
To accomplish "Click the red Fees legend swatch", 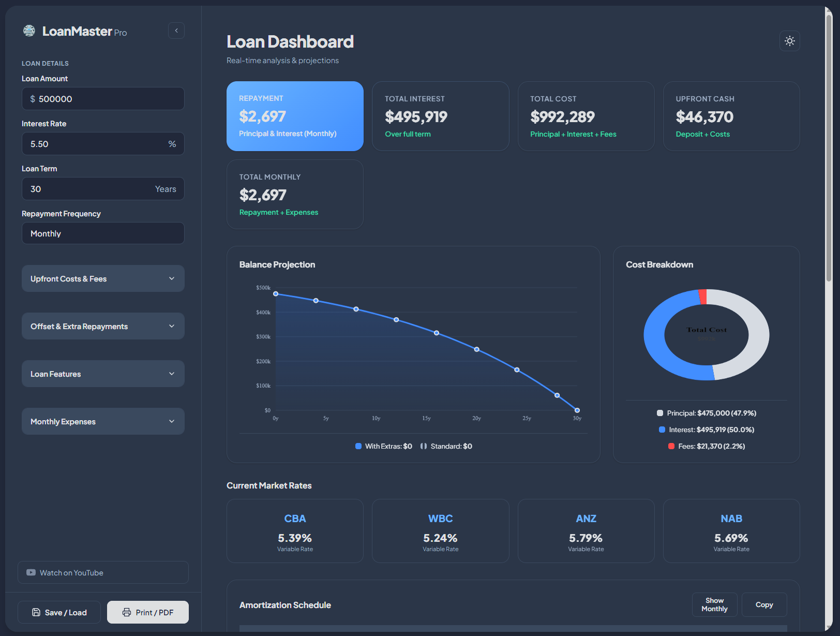I will pyautogui.click(x=671, y=446).
